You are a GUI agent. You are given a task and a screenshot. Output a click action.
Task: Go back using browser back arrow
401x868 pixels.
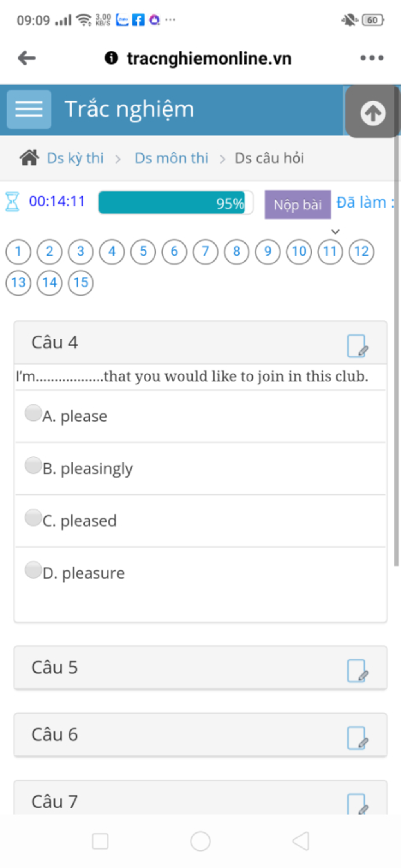(27, 58)
